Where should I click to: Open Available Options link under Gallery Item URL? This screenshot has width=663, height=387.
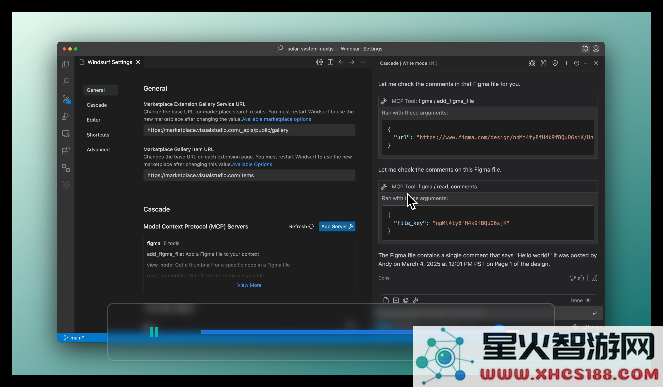pyautogui.click(x=252, y=164)
